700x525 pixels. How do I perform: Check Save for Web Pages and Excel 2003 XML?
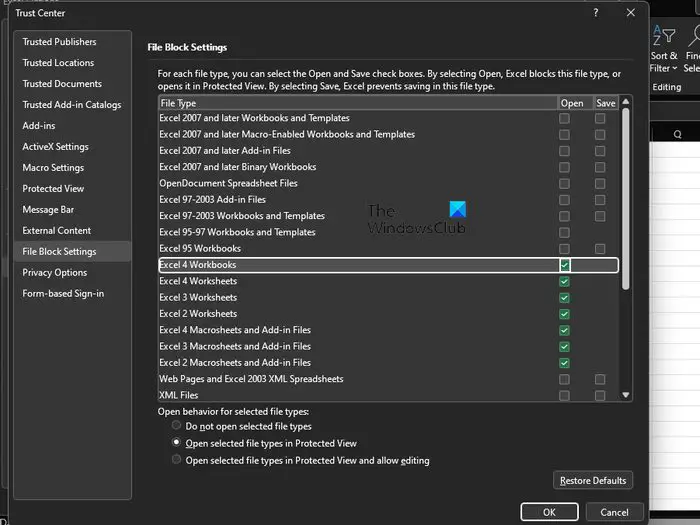600,379
